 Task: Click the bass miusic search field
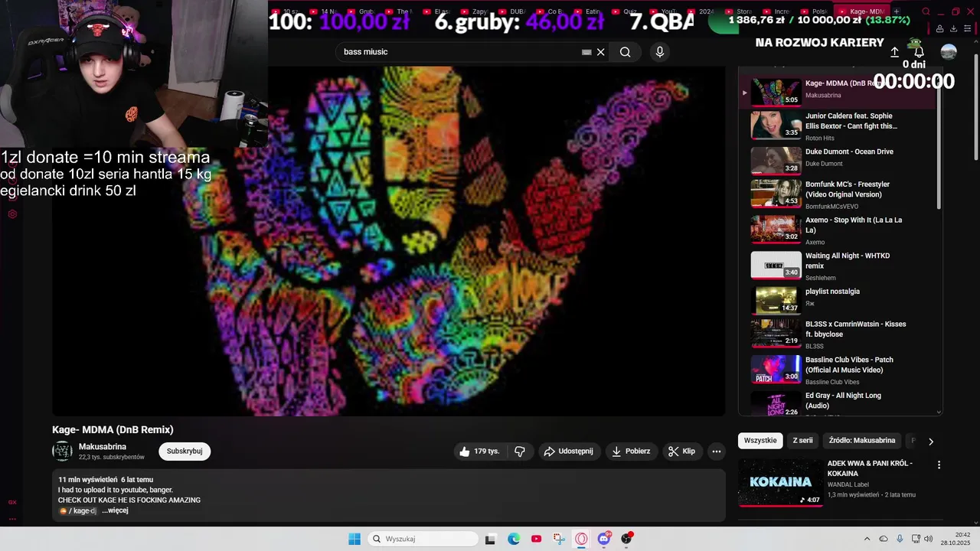(459, 52)
